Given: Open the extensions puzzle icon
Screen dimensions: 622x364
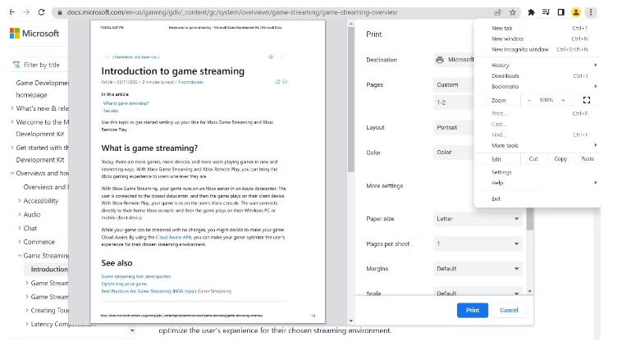Looking at the screenshot, I should (x=531, y=12).
